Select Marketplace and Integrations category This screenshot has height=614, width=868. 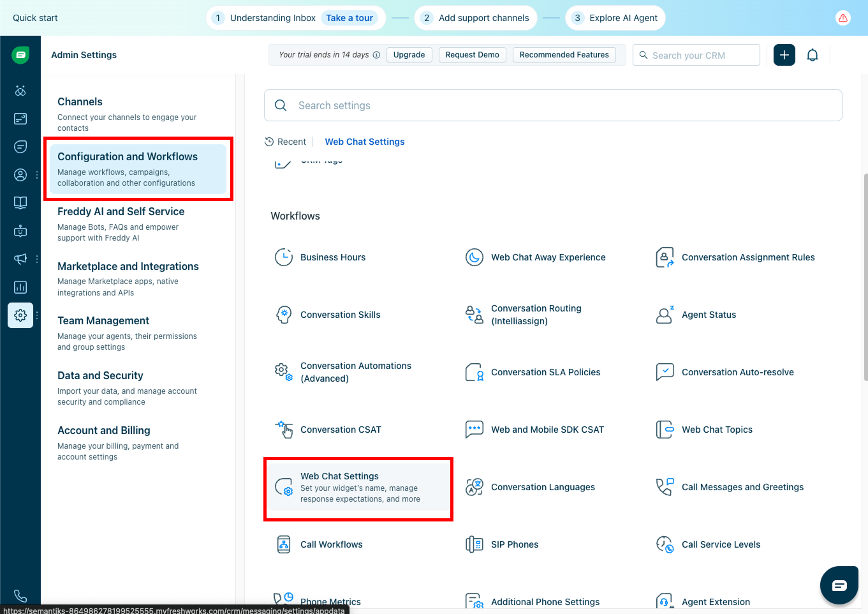pyautogui.click(x=138, y=279)
